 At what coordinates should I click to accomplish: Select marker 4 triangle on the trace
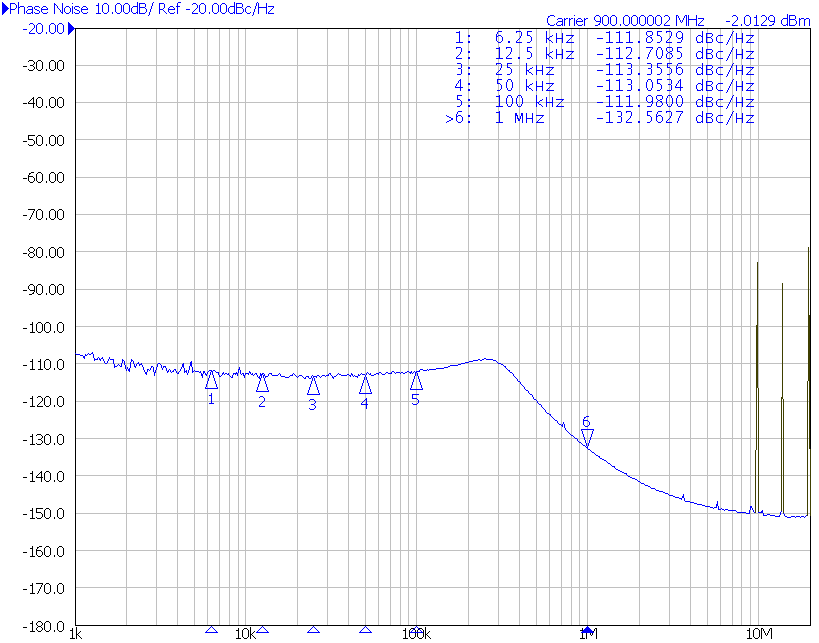(x=365, y=385)
